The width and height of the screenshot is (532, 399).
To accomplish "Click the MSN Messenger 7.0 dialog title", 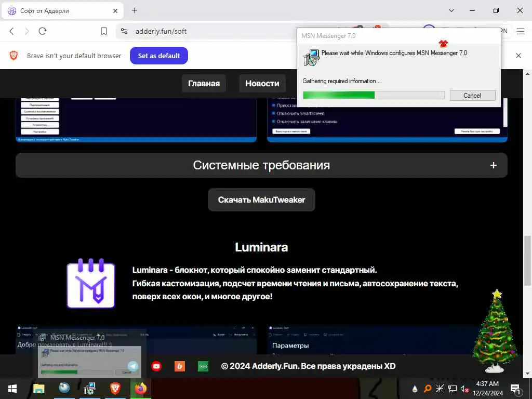I will click(x=328, y=36).
